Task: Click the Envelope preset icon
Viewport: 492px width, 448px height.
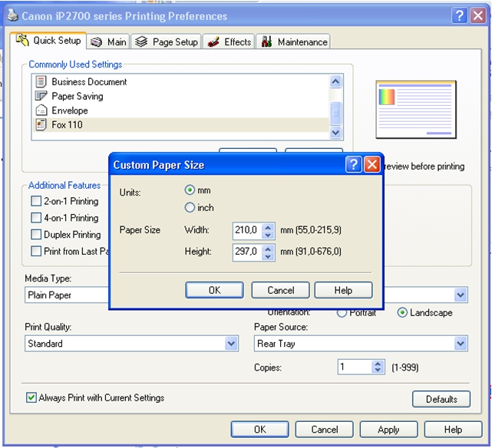Action: tap(41, 110)
